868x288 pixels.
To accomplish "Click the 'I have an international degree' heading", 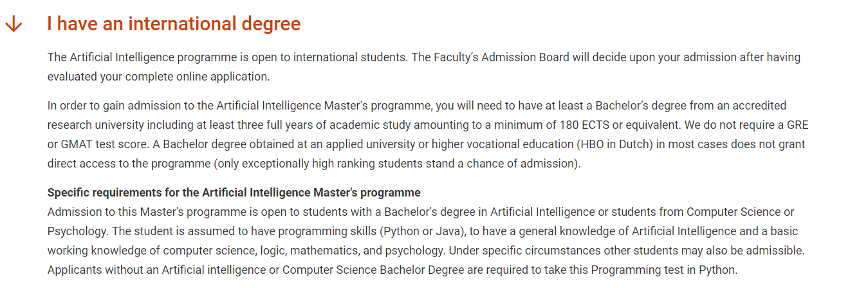I will coord(174,24).
